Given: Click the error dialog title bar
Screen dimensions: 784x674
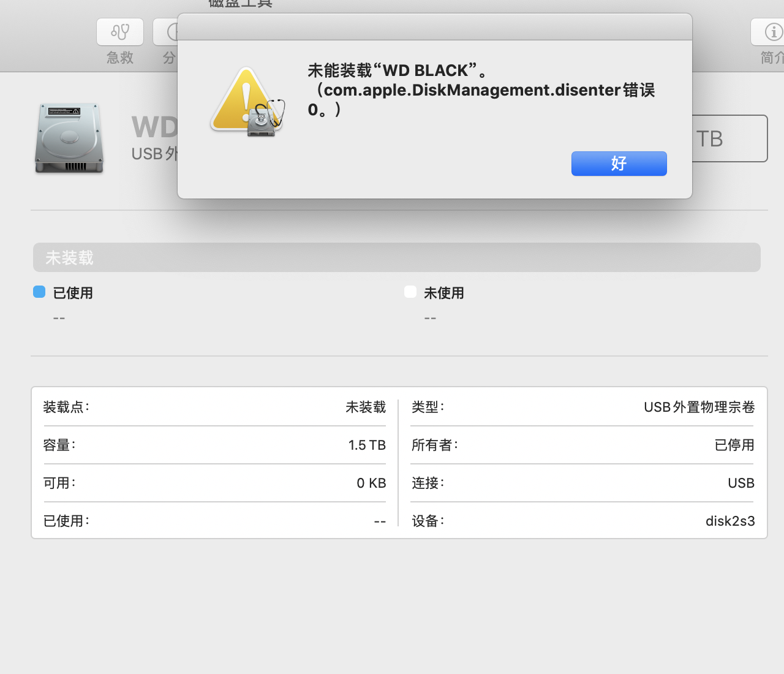Looking at the screenshot, I should (434, 28).
